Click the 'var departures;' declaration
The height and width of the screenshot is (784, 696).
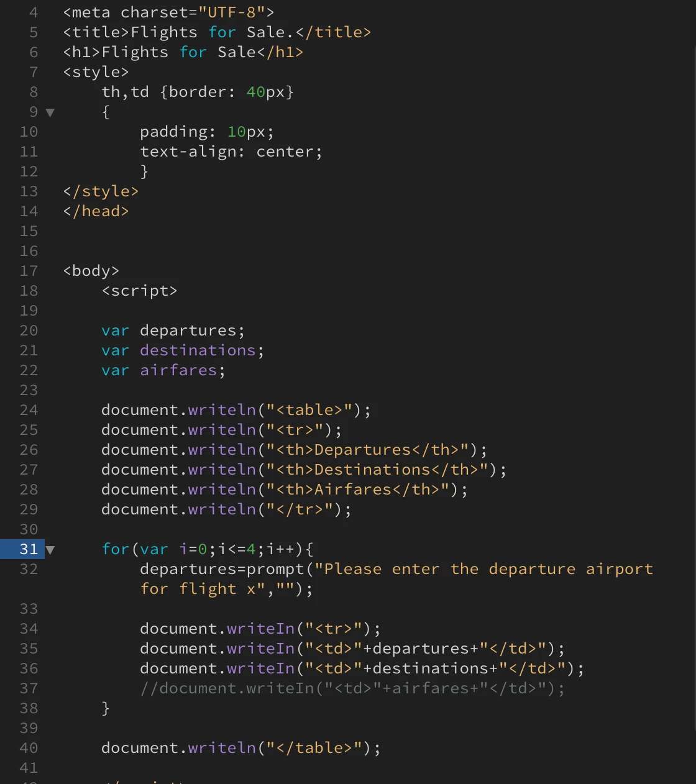coord(173,330)
